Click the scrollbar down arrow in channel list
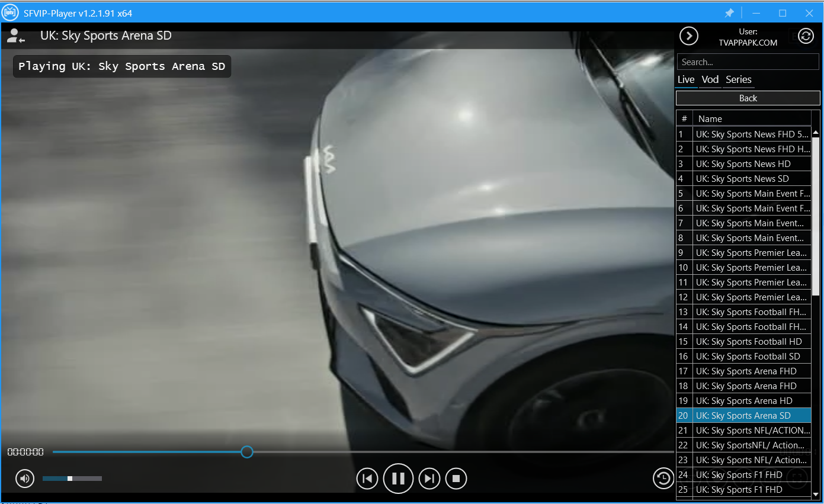The width and height of the screenshot is (824, 504). click(x=816, y=494)
